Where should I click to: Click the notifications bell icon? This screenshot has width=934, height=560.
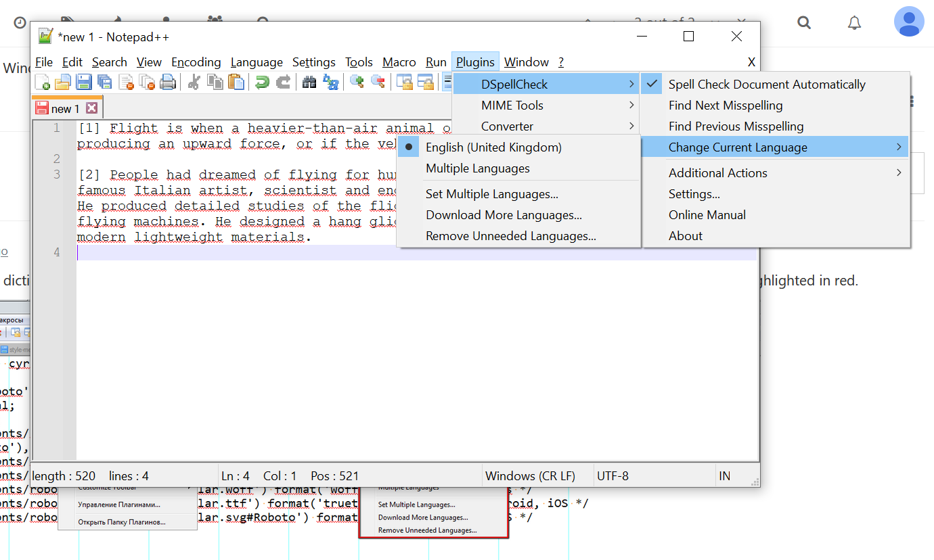point(854,23)
